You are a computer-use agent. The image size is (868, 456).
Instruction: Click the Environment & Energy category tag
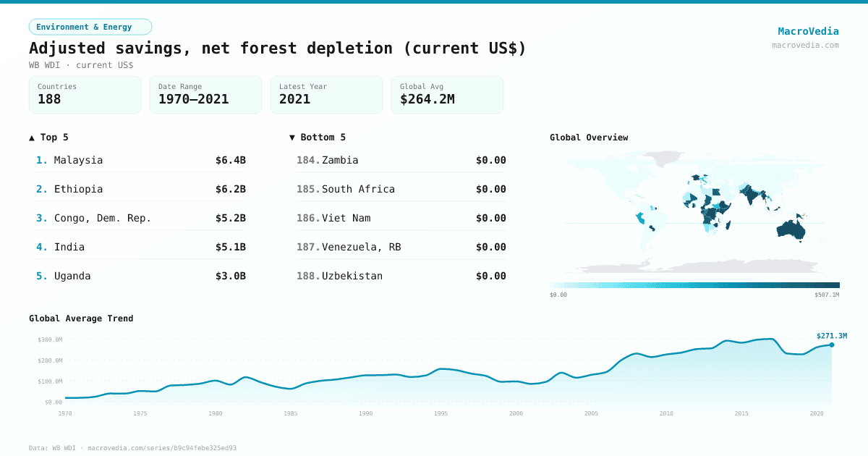pyautogui.click(x=90, y=27)
